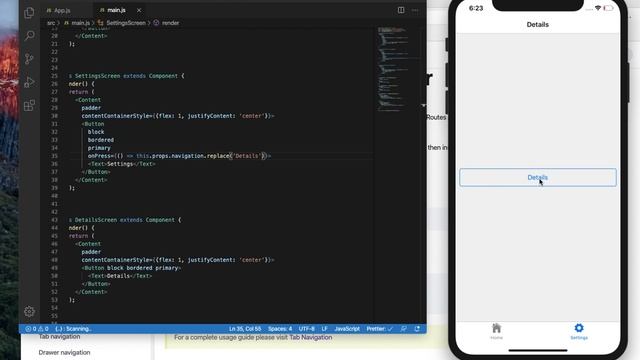Open the editor more actions menu
This screenshot has width=640, height=360.
[x=415, y=10]
